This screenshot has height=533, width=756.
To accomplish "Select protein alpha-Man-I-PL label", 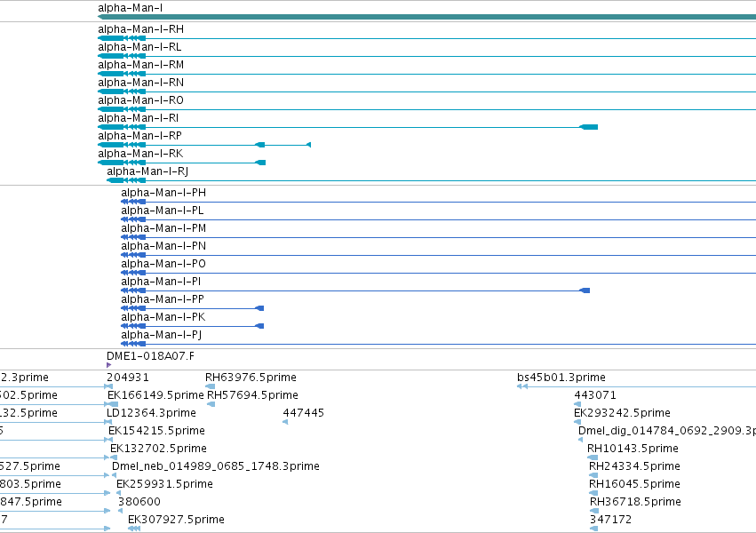I will coord(163,211).
